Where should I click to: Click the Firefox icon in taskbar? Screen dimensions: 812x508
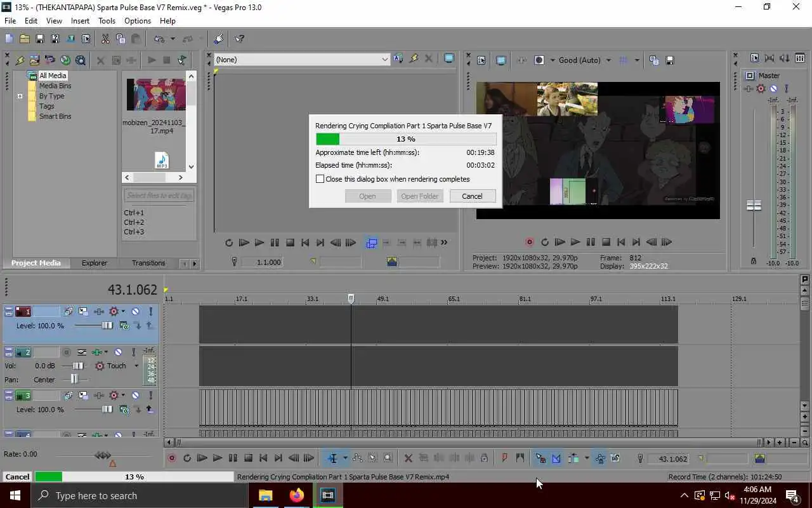tap(297, 495)
